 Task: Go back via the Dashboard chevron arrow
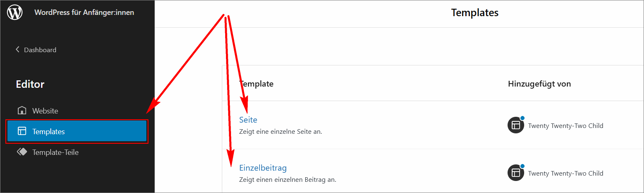click(17, 50)
